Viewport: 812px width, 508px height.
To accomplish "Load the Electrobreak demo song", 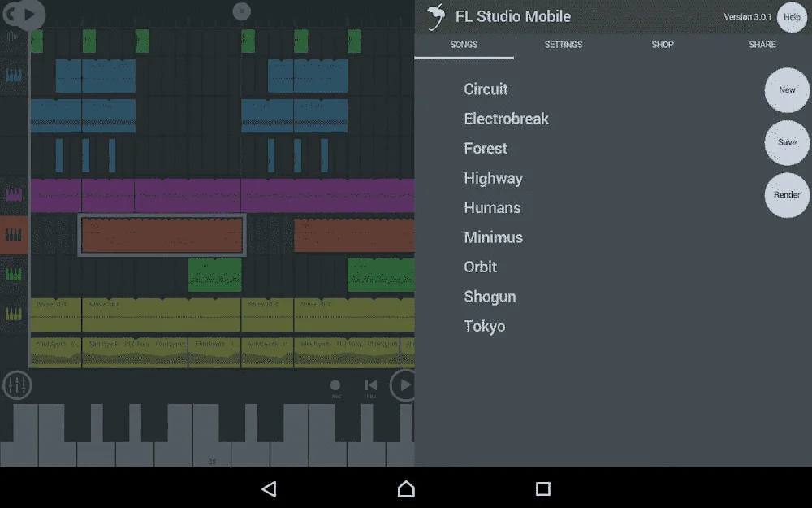I will 506,119.
